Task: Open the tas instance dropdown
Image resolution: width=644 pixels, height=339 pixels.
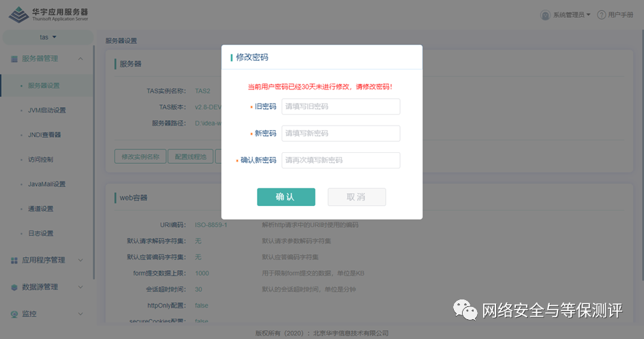Action: [48, 37]
